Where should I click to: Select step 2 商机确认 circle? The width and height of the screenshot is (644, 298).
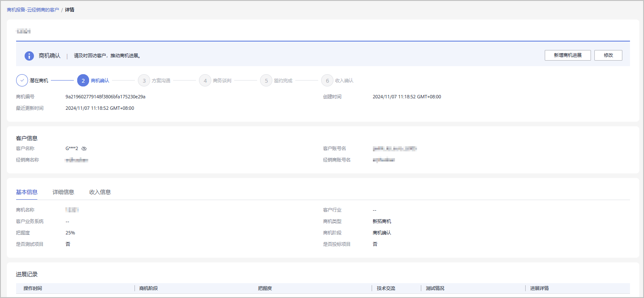click(x=83, y=80)
